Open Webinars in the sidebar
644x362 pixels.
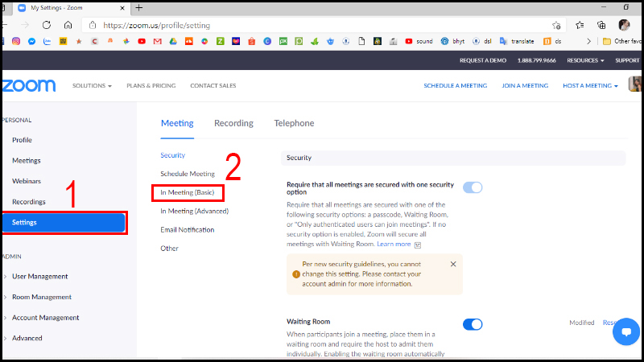click(27, 181)
